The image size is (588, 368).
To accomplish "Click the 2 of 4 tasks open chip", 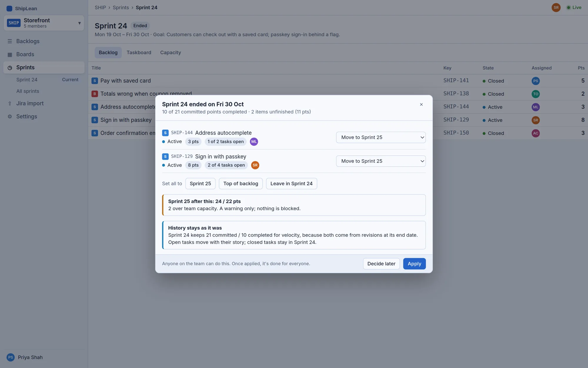I will (x=226, y=165).
